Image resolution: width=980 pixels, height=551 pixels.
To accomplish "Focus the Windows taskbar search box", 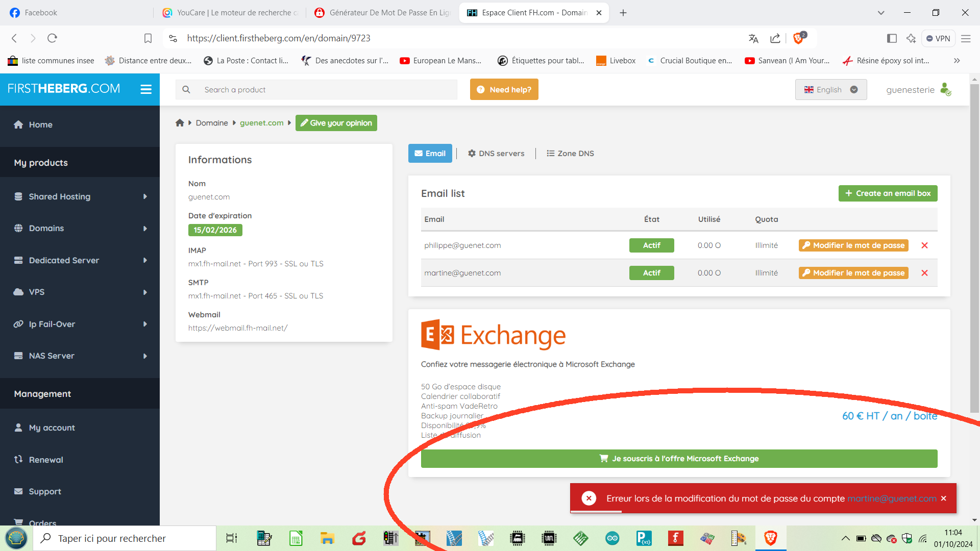I will coord(125,538).
